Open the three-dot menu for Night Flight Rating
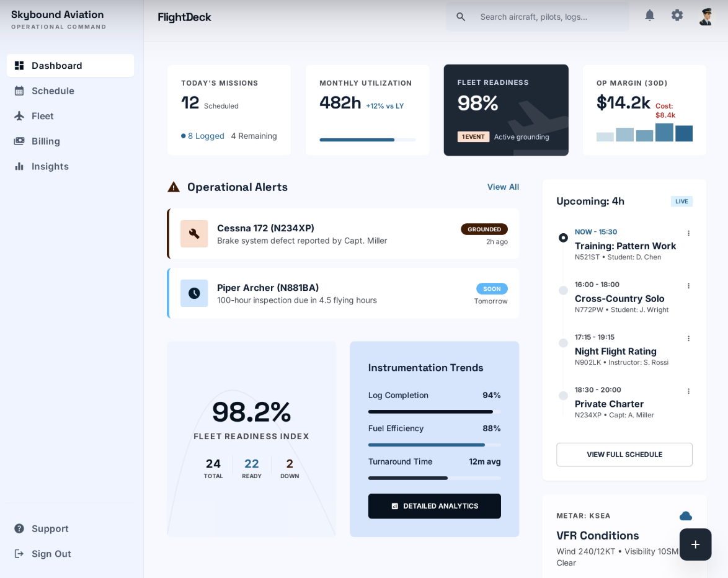Viewport: 728px width, 578px height. [688, 339]
